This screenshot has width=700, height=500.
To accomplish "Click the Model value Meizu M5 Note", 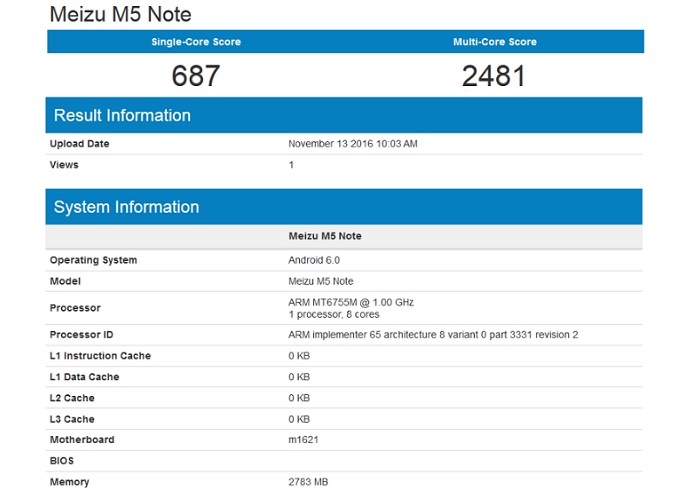I will 321,281.
